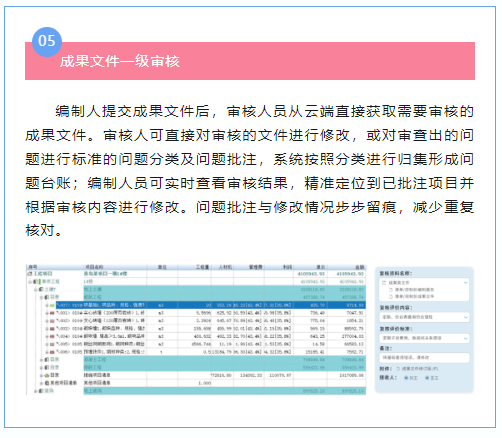Expand the last tree node 装饰
The image size is (502, 438).
(x=36, y=391)
